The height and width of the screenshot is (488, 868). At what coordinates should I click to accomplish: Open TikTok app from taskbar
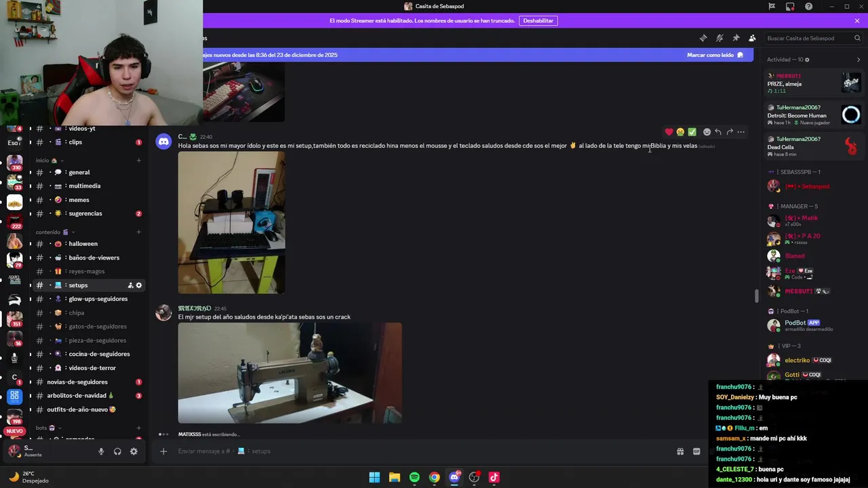[x=494, y=477]
